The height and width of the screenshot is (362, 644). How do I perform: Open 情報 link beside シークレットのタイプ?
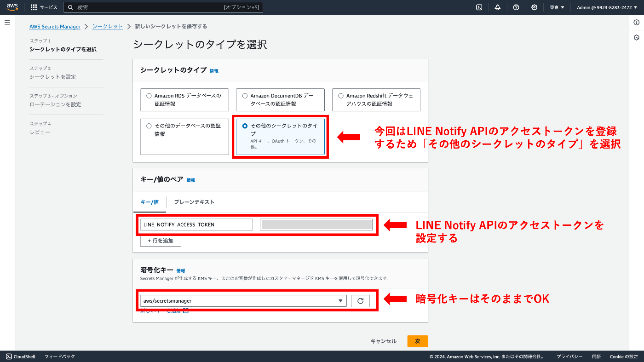tap(214, 71)
